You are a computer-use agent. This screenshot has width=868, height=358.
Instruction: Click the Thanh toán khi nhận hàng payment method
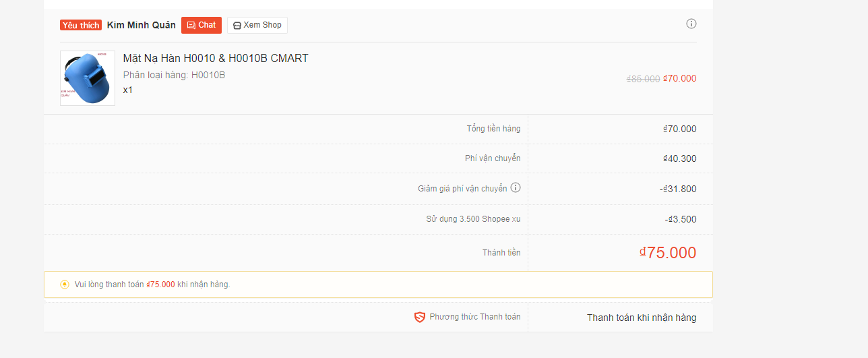point(642,318)
